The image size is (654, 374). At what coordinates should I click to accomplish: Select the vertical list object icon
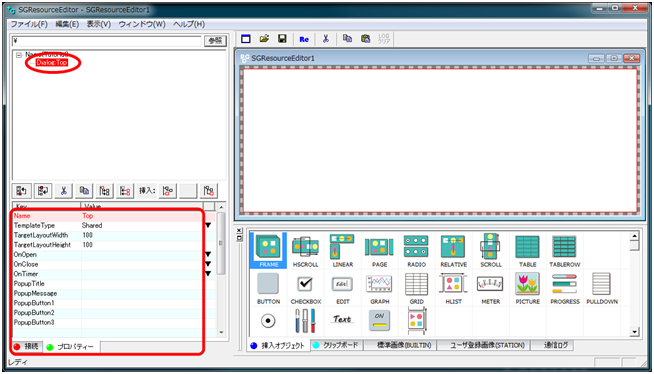click(x=416, y=321)
